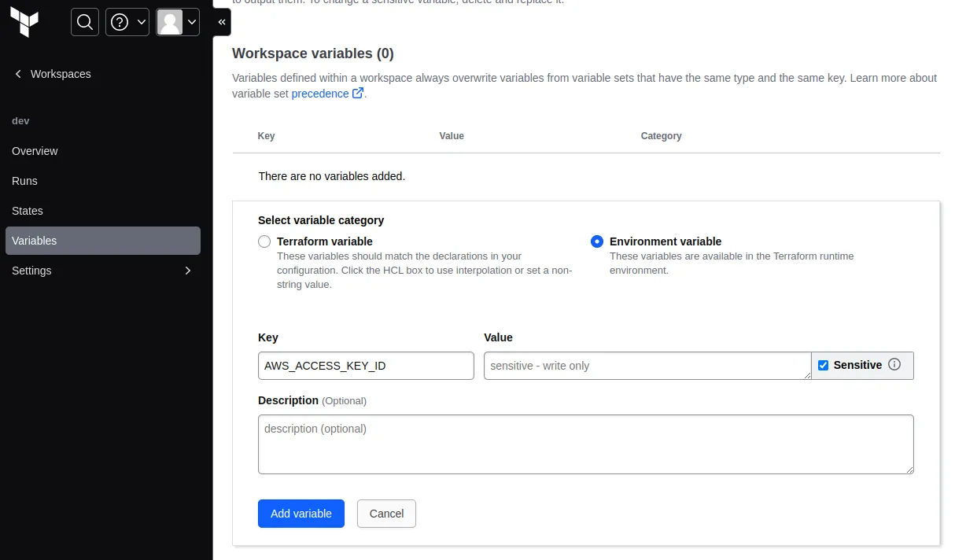Click the external-link icon beside precedence
Image resolution: width=955 pixels, height=560 pixels.
click(358, 93)
